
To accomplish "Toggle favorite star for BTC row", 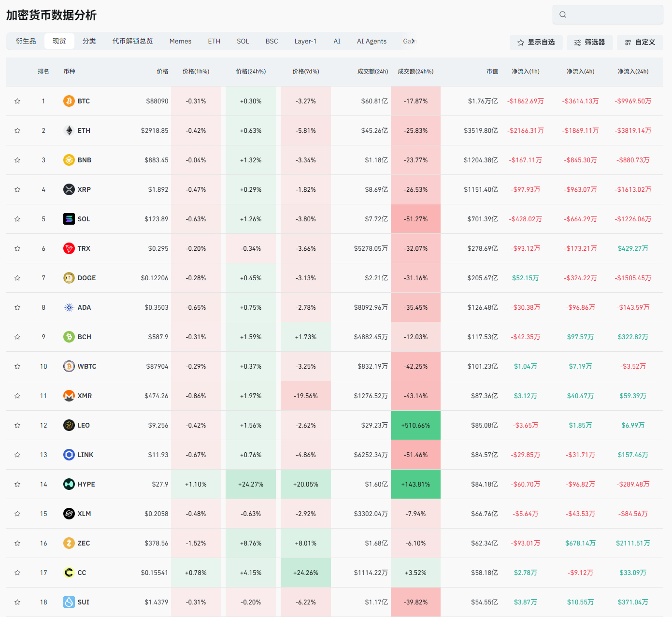I will [17, 101].
